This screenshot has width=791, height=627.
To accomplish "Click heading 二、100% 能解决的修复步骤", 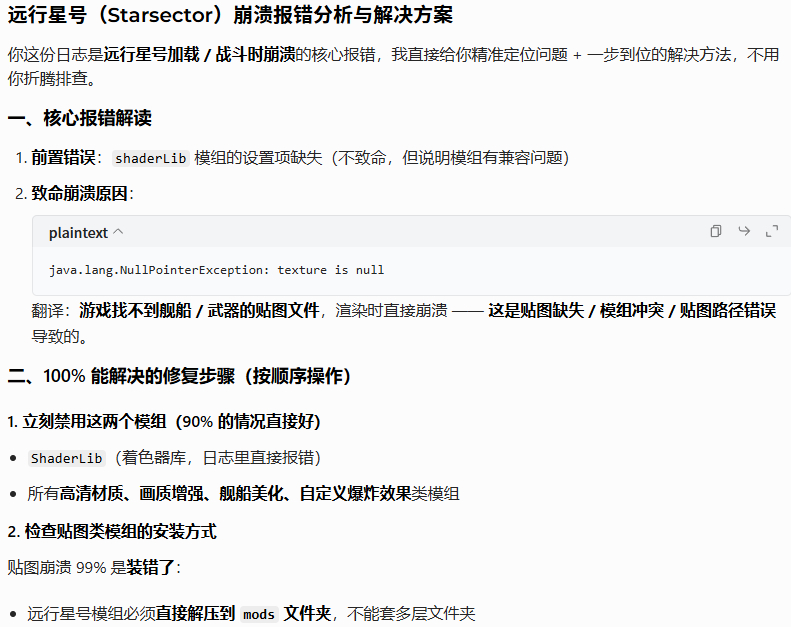I will (x=179, y=376).
